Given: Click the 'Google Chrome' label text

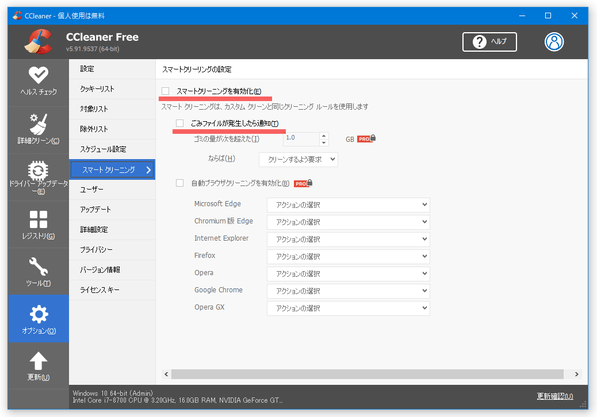Looking at the screenshot, I should [218, 290].
